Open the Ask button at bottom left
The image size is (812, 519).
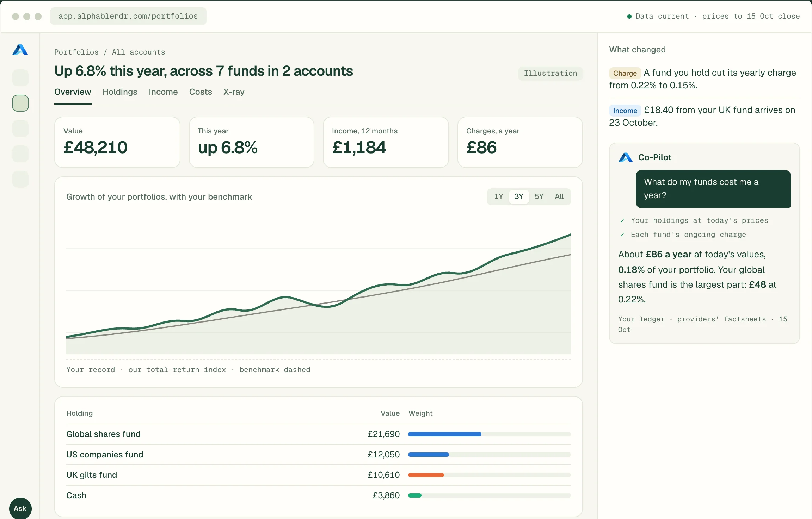tap(20, 508)
